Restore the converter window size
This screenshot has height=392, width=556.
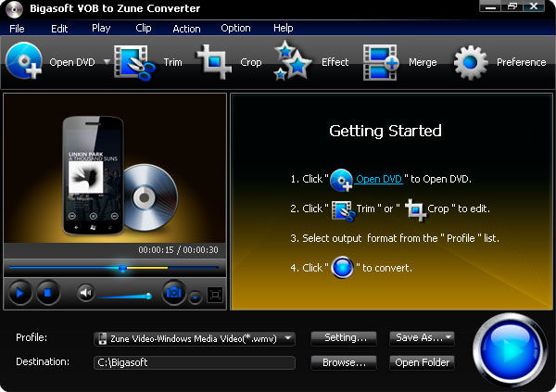click(x=512, y=6)
